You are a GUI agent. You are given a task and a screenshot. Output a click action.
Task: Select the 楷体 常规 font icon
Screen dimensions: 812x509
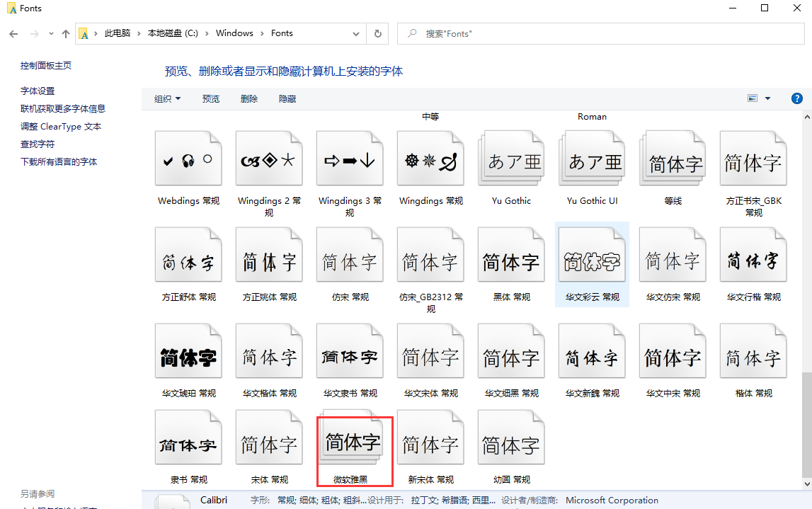pyautogui.click(x=753, y=351)
